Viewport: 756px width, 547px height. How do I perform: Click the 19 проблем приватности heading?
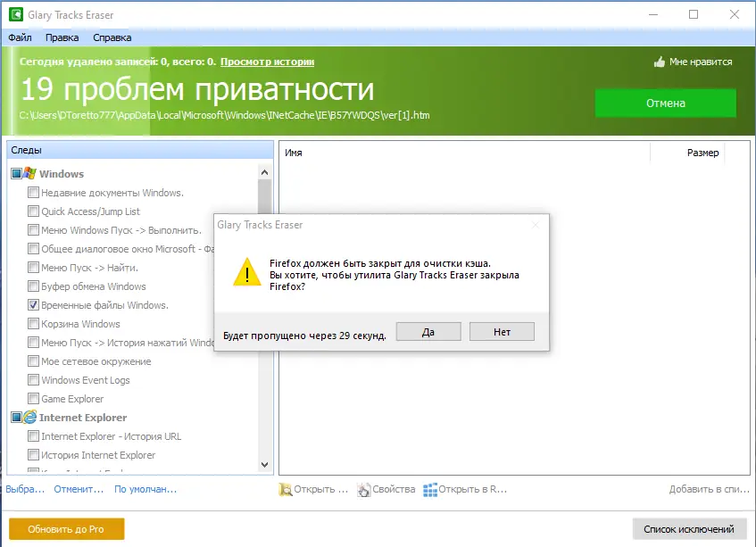tap(197, 89)
